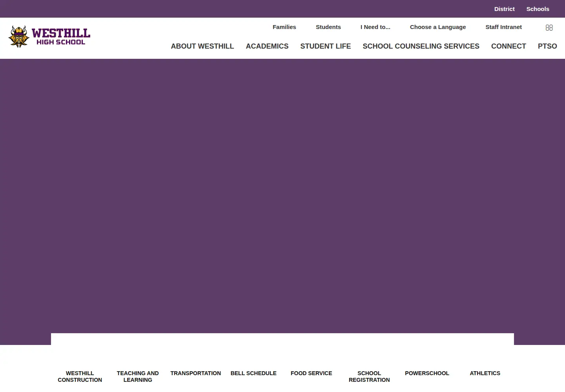Open the grid icon beside Staff Intranet

pyautogui.click(x=549, y=27)
